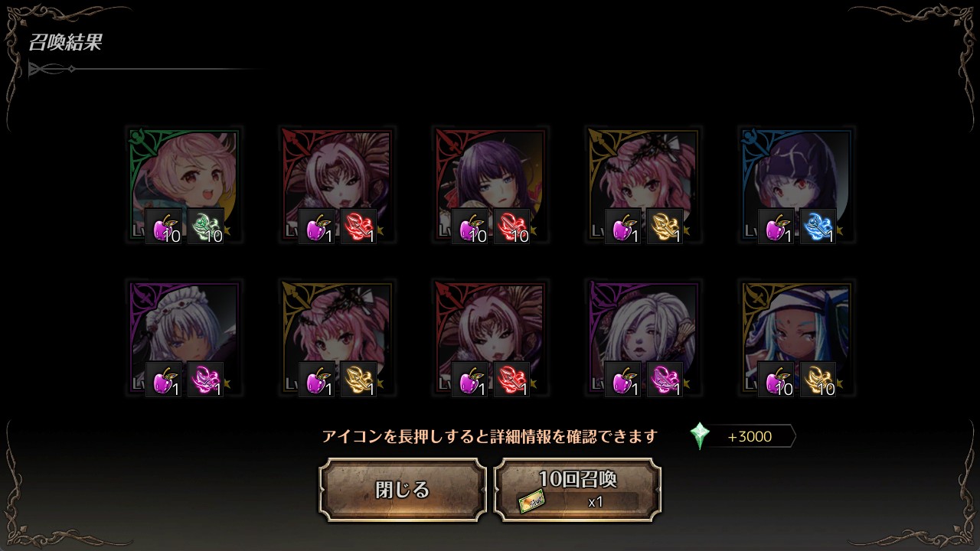Viewport: 980px width, 551px height.
Task: Open the blue-framed hooded character portrait
Action: point(796,185)
